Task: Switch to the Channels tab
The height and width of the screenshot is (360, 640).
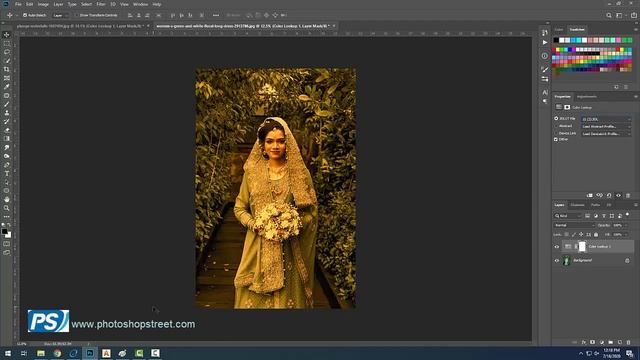Action: click(577, 205)
